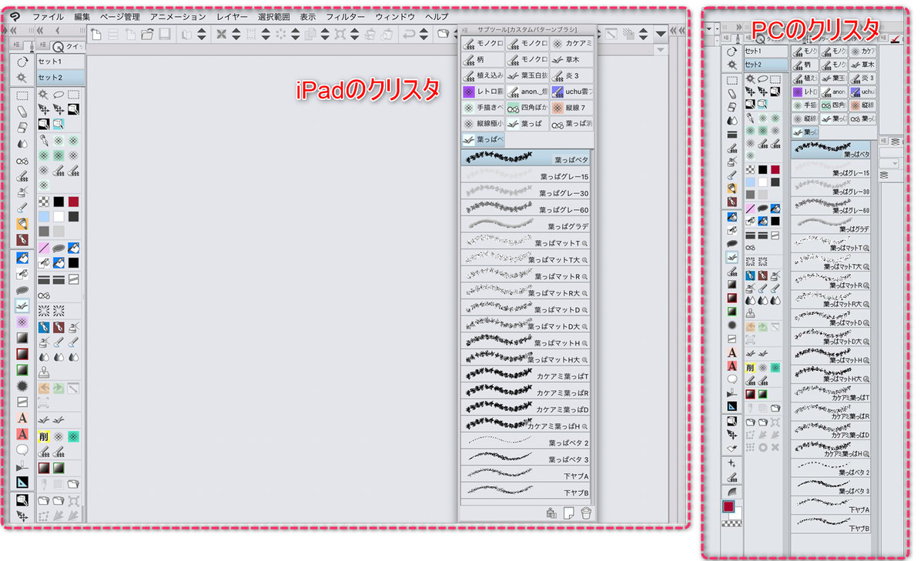This screenshot has height=561, width=924.
Task: Select the 四角ぼか sub tool group on iPad
Action: click(527, 108)
